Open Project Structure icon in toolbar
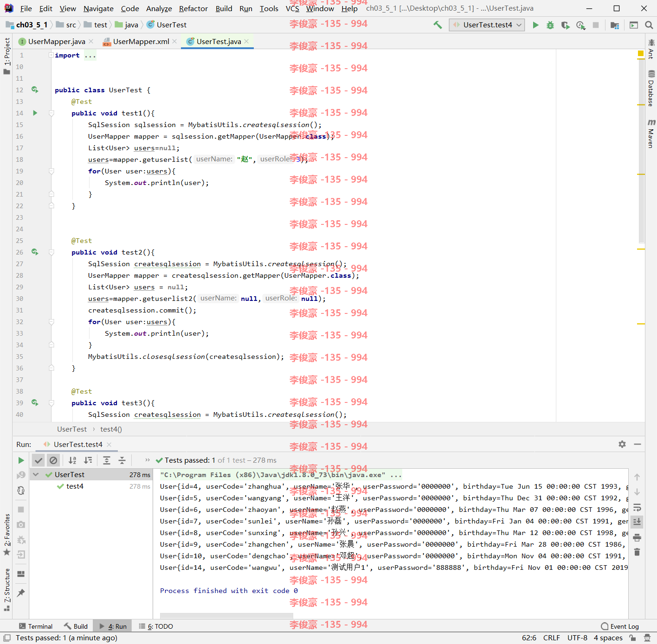Image resolution: width=657 pixels, height=644 pixels. pyautogui.click(x=615, y=25)
